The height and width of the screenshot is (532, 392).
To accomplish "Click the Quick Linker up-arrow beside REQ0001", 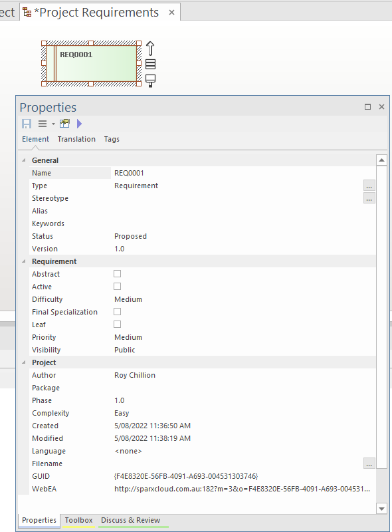I will (150, 48).
